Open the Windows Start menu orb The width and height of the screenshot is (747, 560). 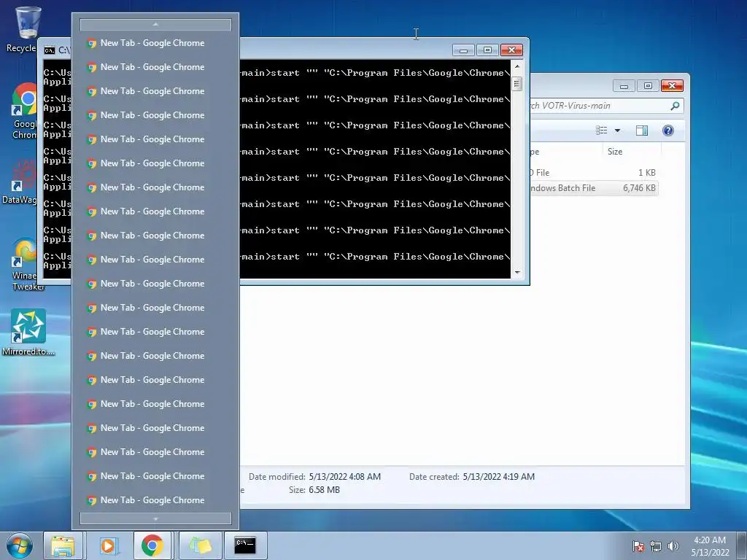point(19,545)
